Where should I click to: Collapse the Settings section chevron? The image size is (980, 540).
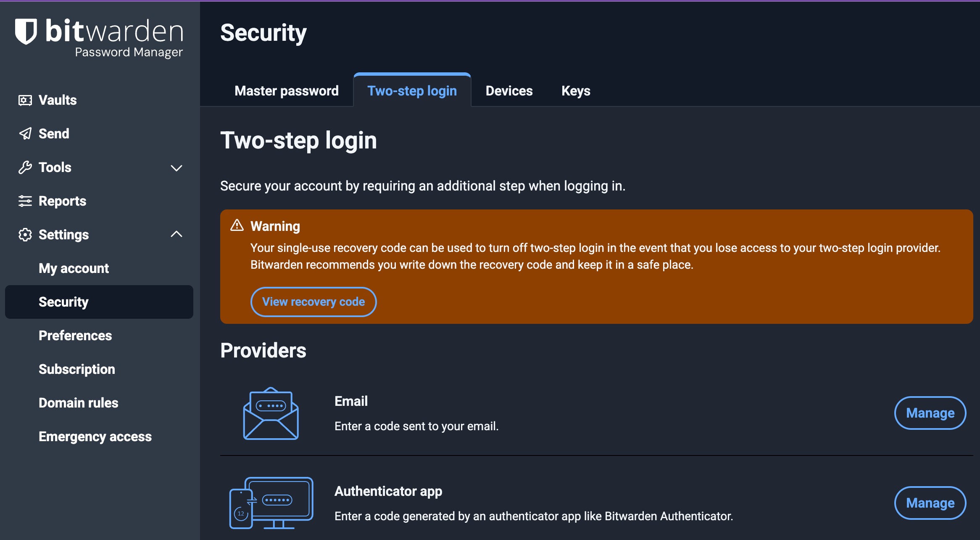[177, 234]
